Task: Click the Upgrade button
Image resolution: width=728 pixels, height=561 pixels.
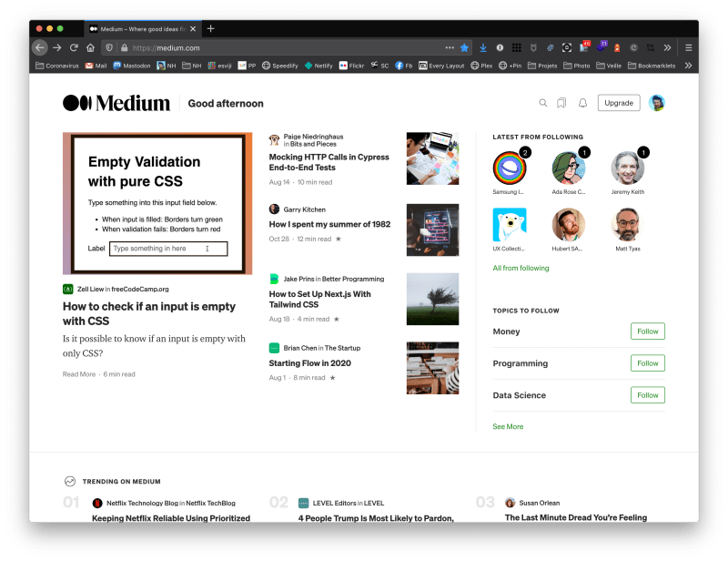Action: coord(619,103)
